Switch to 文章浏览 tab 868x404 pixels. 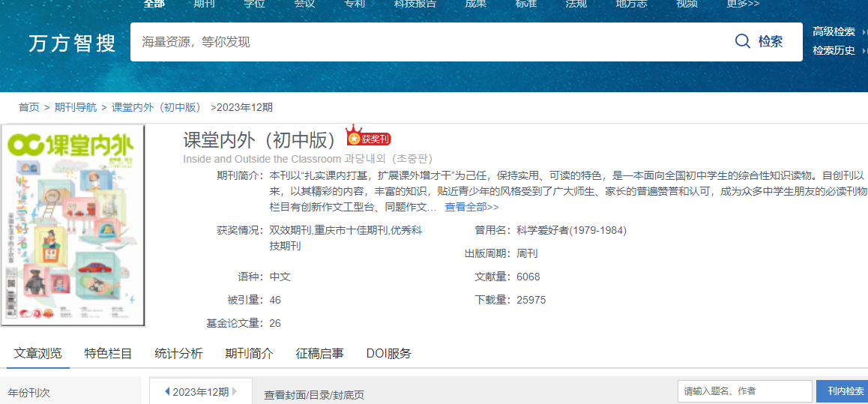pyautogui.click(x=37, y=354)
